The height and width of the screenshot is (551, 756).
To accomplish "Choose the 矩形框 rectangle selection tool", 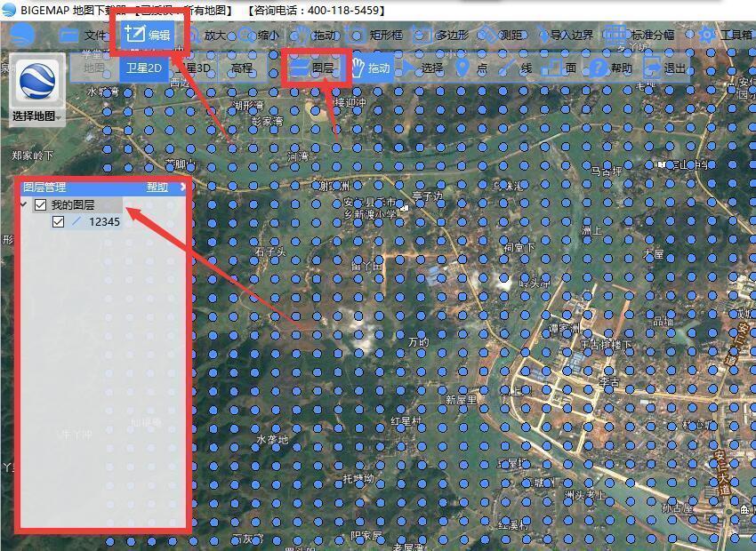I will coord(375,36).
